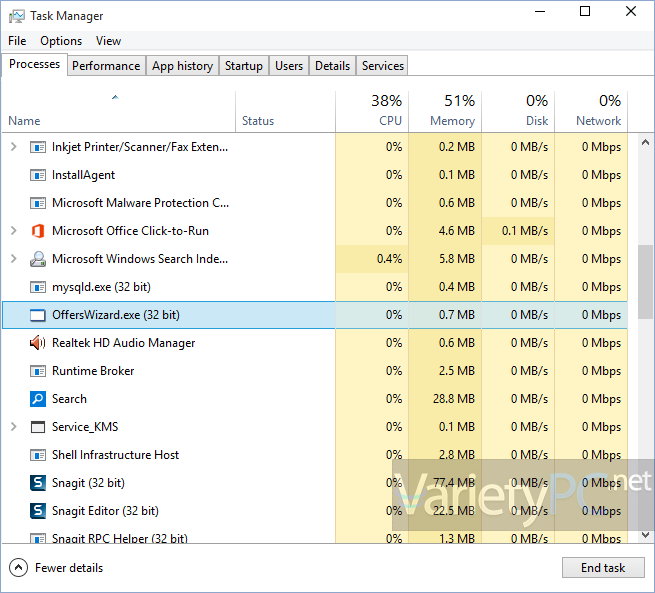Screen dimensions: 655x593
Task: Click the Shell Infrastructure Host icon
Action: pyautogui.click(x=38, y=455)
